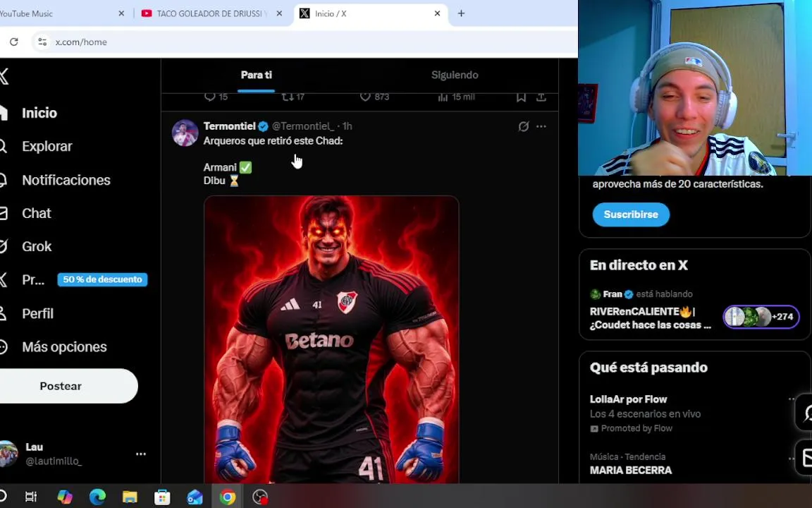The image size is (812, 508).
Task: Open MARIA BECERRA trending topic
Action: click(x=631, y=470)
